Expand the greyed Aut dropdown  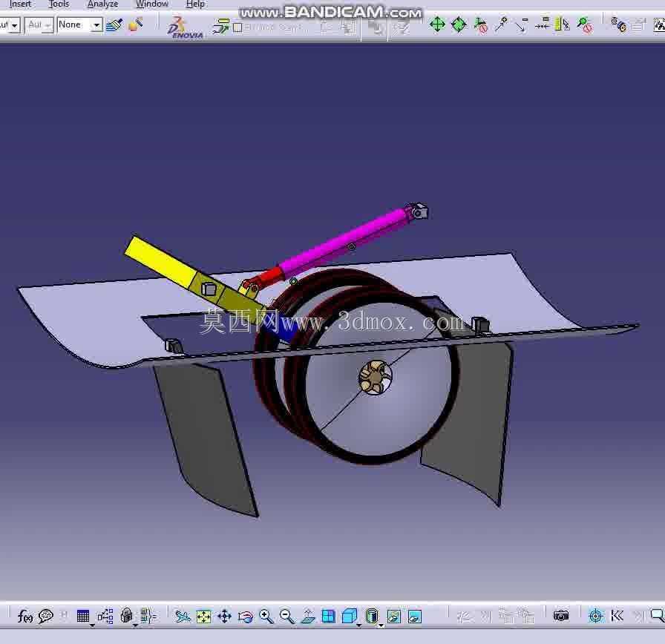pyautogui.click(x=48, y=25)
